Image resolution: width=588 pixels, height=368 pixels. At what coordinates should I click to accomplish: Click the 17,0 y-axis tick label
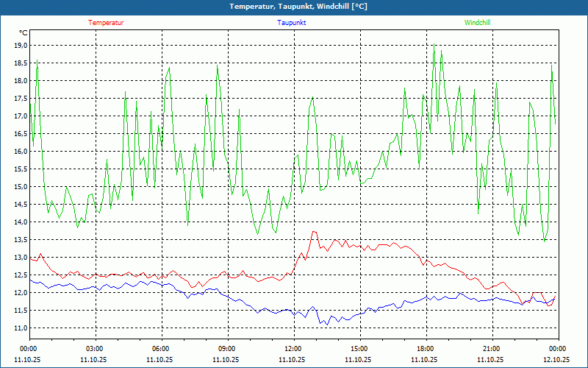[21, 116]
